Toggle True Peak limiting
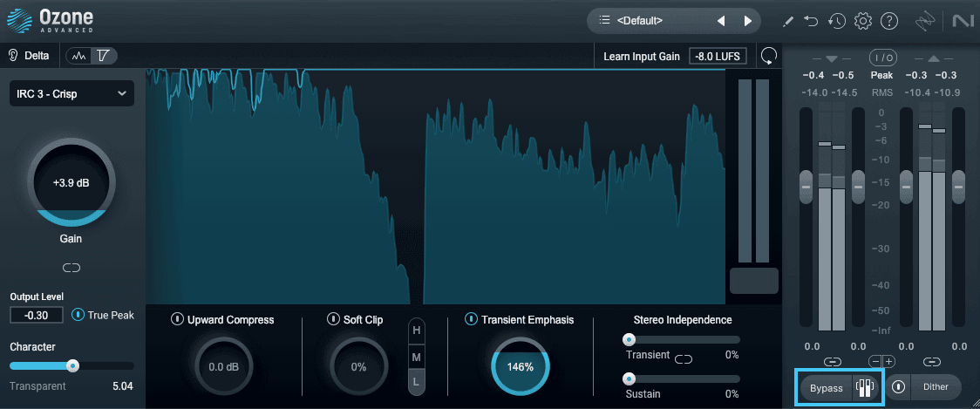Image resolution: width=980 pixels, height=409 pixels. 78,315
